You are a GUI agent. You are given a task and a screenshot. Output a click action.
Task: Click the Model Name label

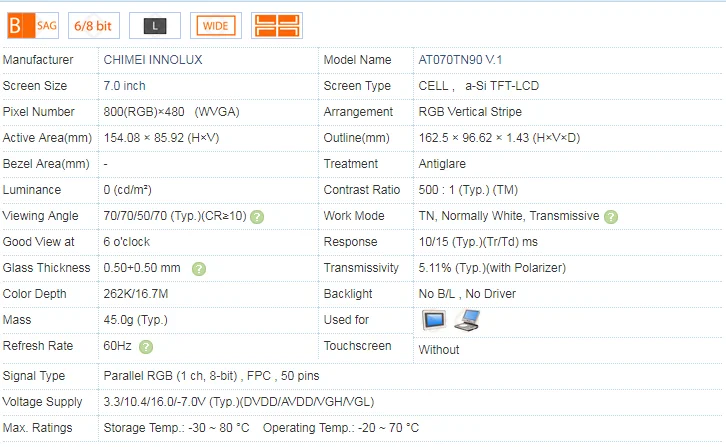tap(357, 60)
